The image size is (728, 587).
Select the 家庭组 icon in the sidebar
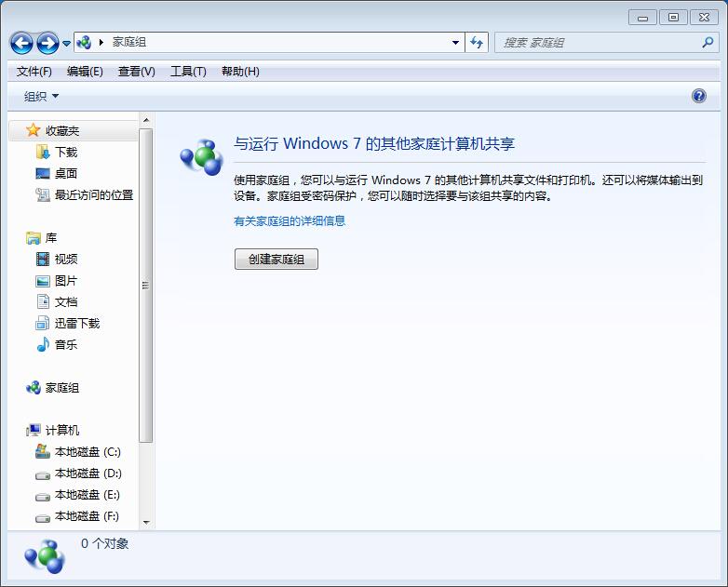[x=33, y=388]
